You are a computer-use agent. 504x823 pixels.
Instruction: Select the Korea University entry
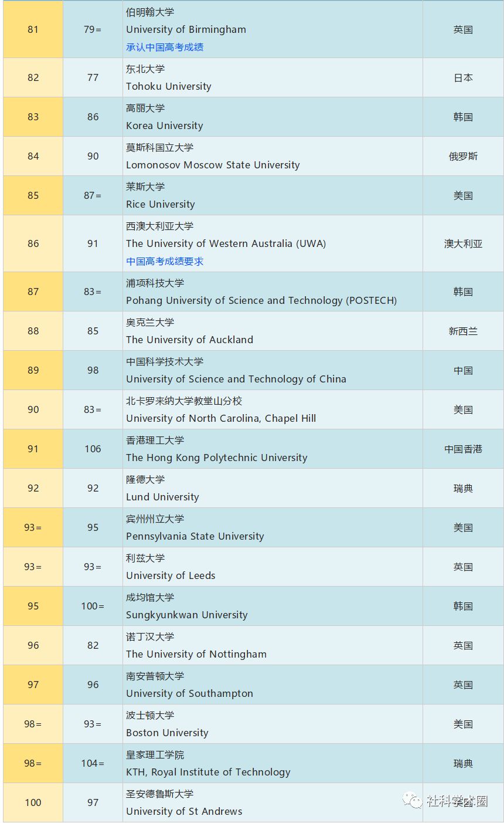pos(164,126)
